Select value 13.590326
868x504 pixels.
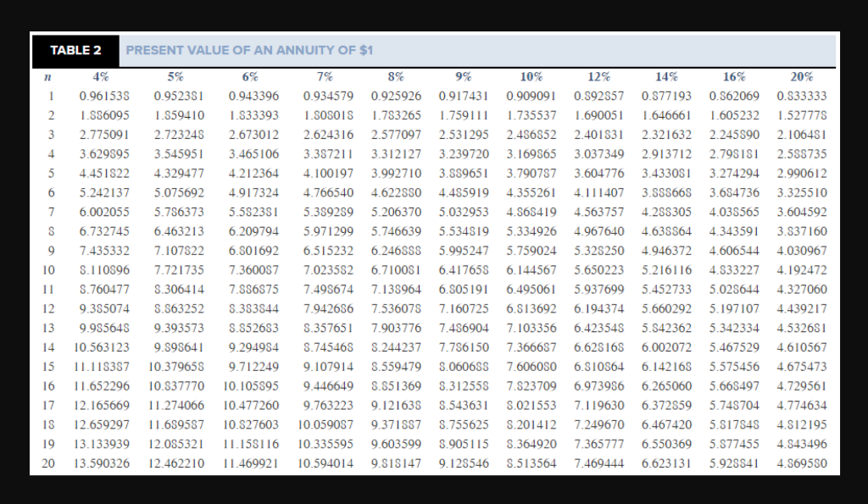click(x=102, y=463)
